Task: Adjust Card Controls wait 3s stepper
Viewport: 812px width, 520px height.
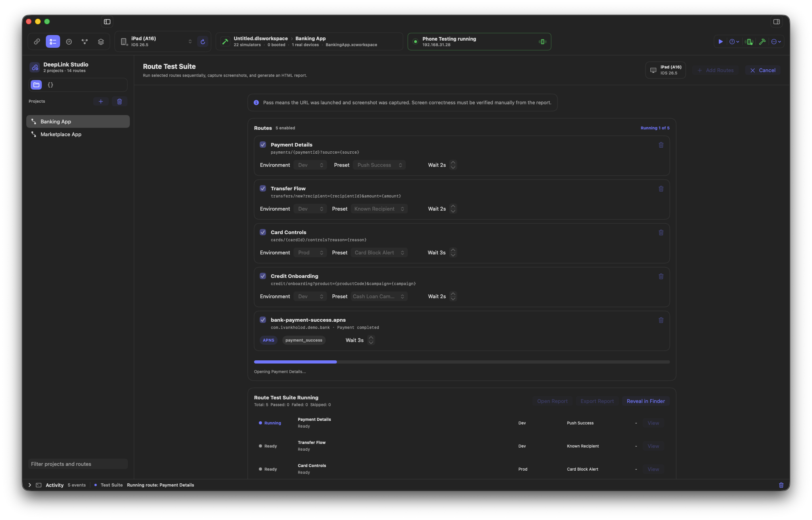Action: point(453,252)
